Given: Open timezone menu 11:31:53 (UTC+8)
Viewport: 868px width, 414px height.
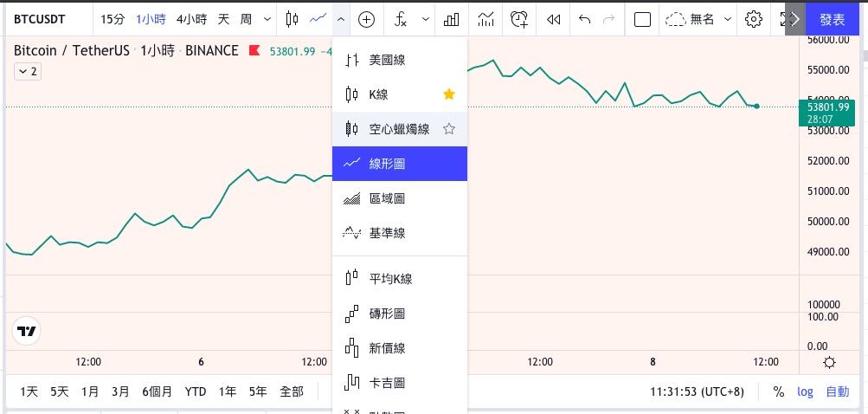Looking at the screenshot, I should click(697, 391).
